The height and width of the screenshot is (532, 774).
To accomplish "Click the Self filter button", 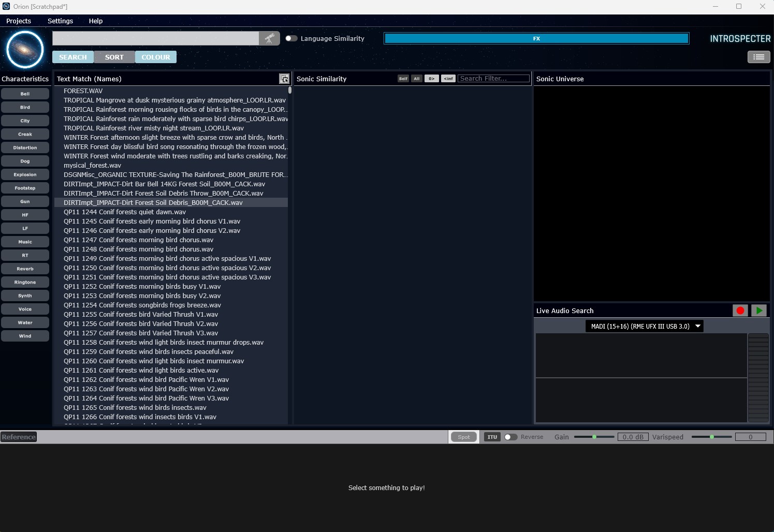I will click(x=403, y=79).
